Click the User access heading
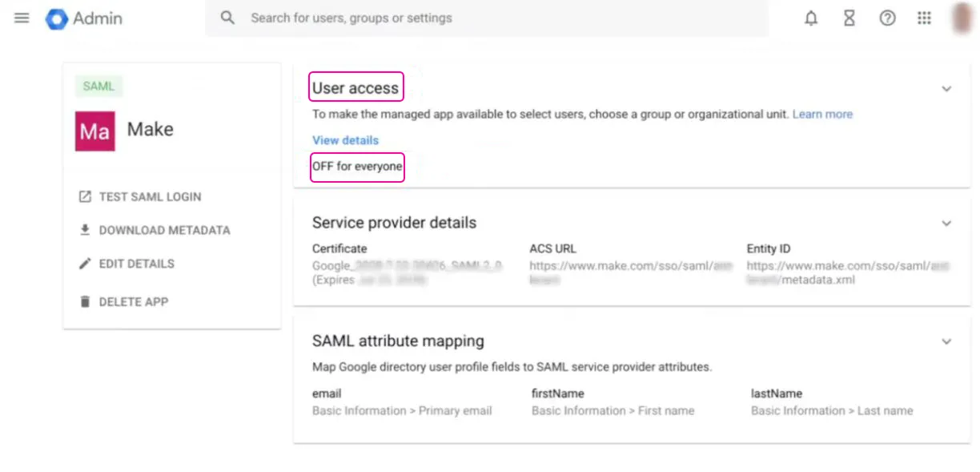The height and width of the screenshot is (472, 980). point(355,87)
